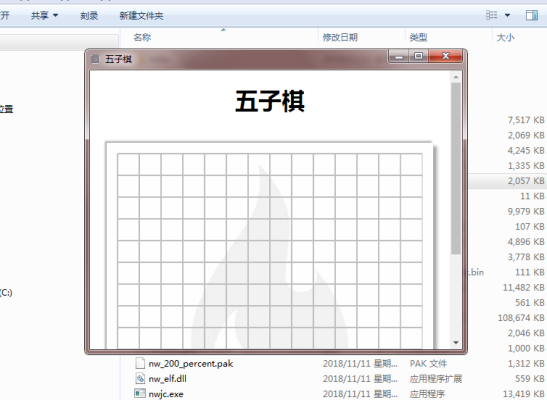Screen dimensions: 547x401
Task: Click 刻录 in the Explorer toolbar
Action: click(x=89, y=16)
